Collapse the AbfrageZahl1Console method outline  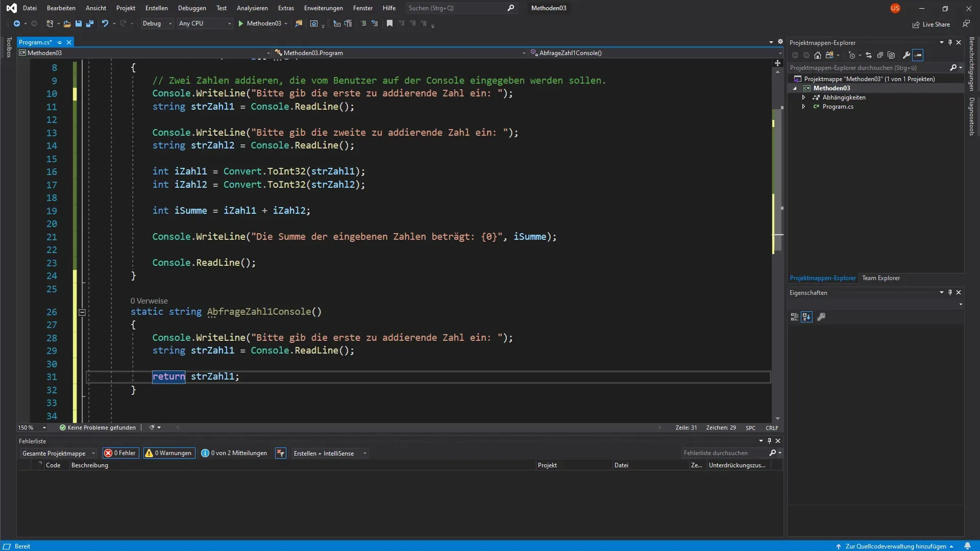[x=82, y=312]
